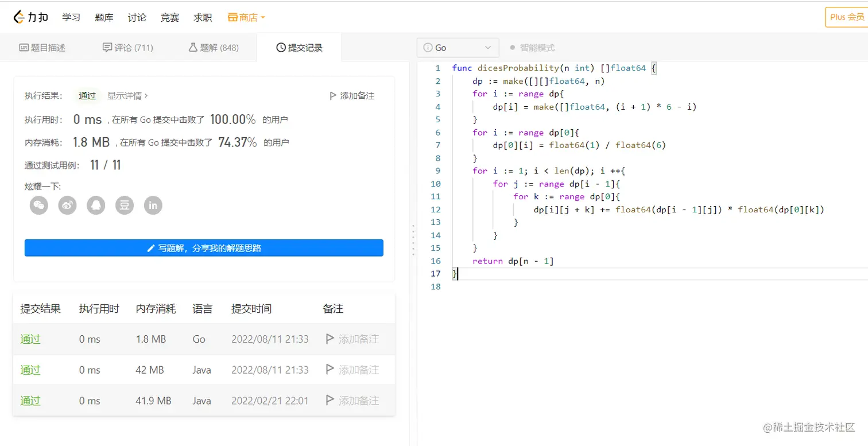Expand the 商店 menu
This screenshot has height=446, width=868.
point(246,17)
